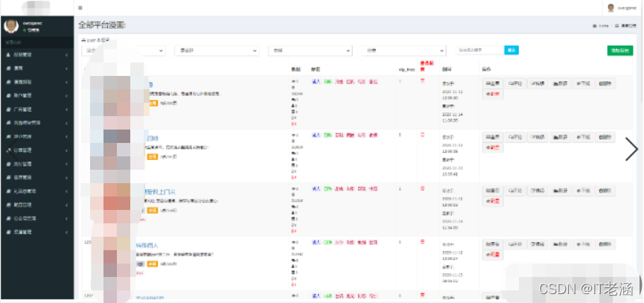Toggle the sidebar with the hamburger icon
Screen dimensions: 644x303
pos(80,7)
